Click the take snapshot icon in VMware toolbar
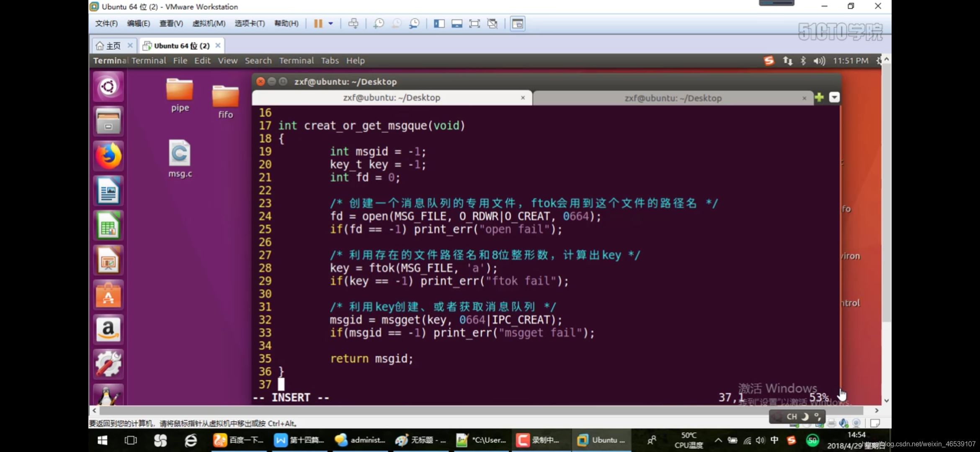Image resolution: width=980 pixels, height=452 pixels. click(x=379, y=23)
